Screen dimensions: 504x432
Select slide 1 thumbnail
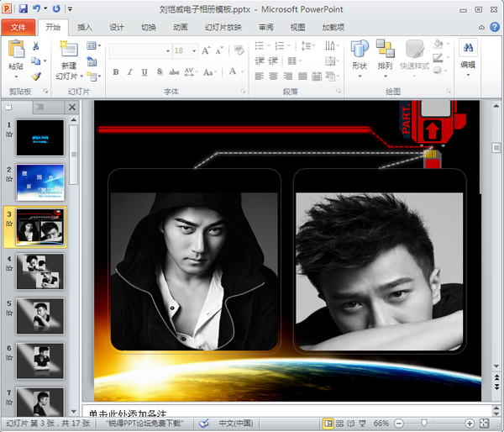[x=40, y=138]
